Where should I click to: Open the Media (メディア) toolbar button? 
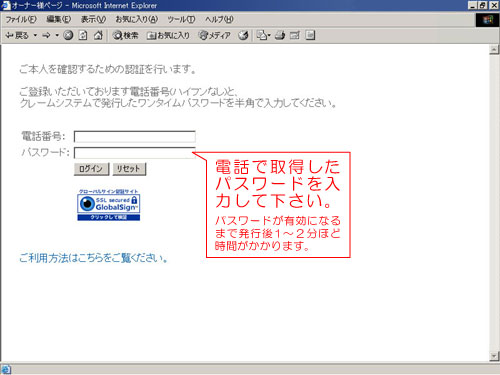point(214,35)
